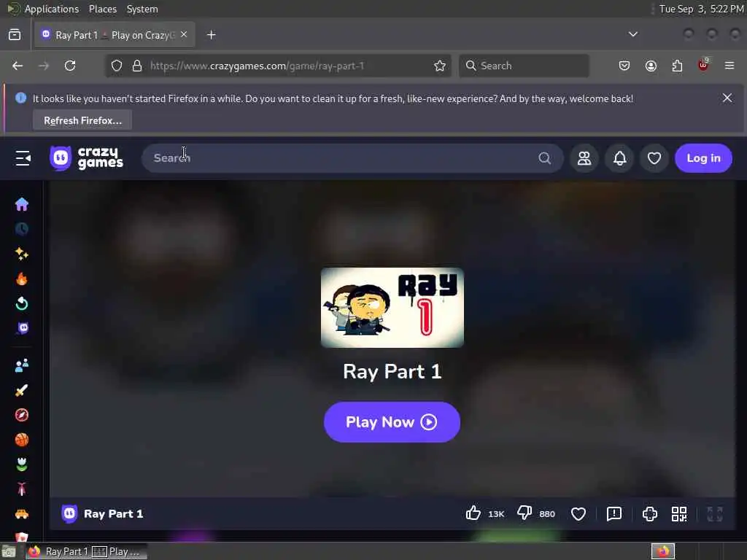Collapse the CrazyGames sidebar menu toggle
Screen dimensions: 747x560
coord(23,158)
